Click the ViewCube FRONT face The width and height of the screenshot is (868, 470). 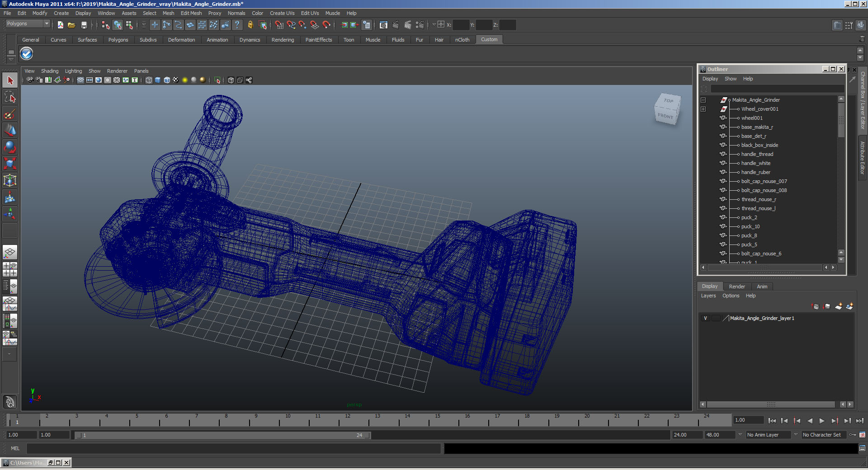(x=665, y=116)
